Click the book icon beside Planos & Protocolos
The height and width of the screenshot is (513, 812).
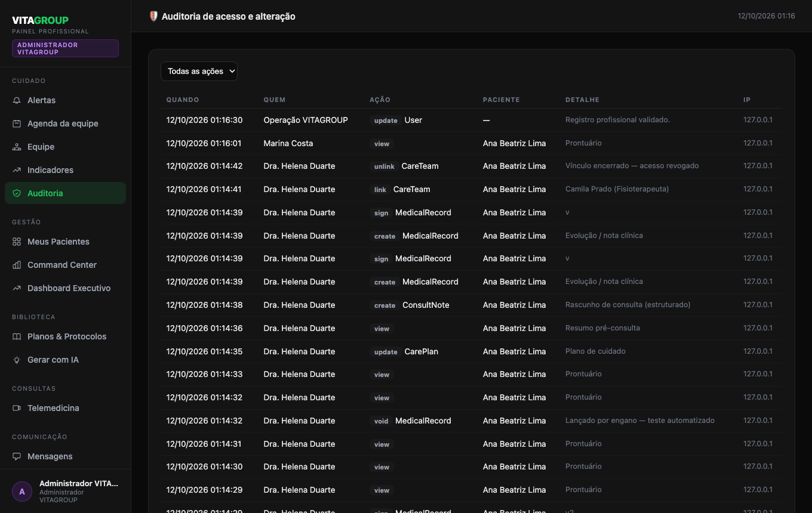(x=17, y=336)
